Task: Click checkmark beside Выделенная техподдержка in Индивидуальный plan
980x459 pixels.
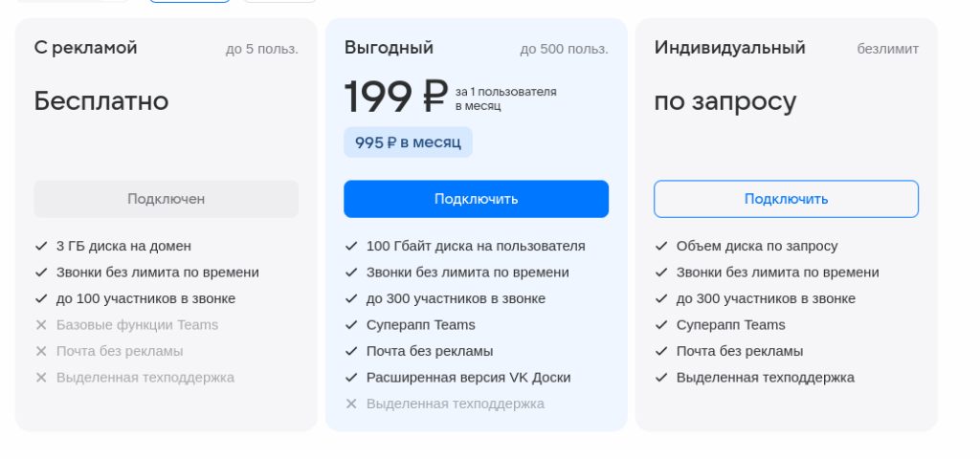Action: pyautogui.click(x=661, y=378)
